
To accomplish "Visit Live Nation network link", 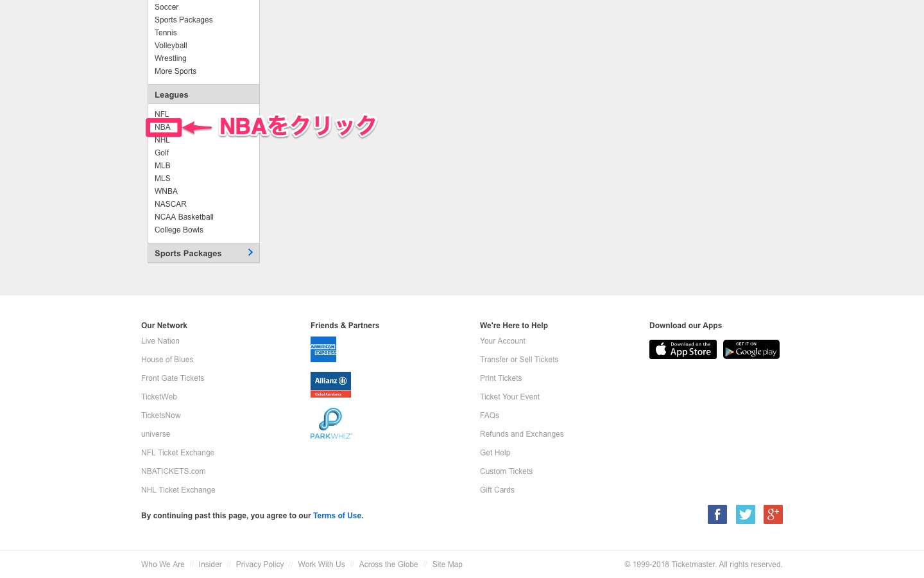I will coord(160,341).
